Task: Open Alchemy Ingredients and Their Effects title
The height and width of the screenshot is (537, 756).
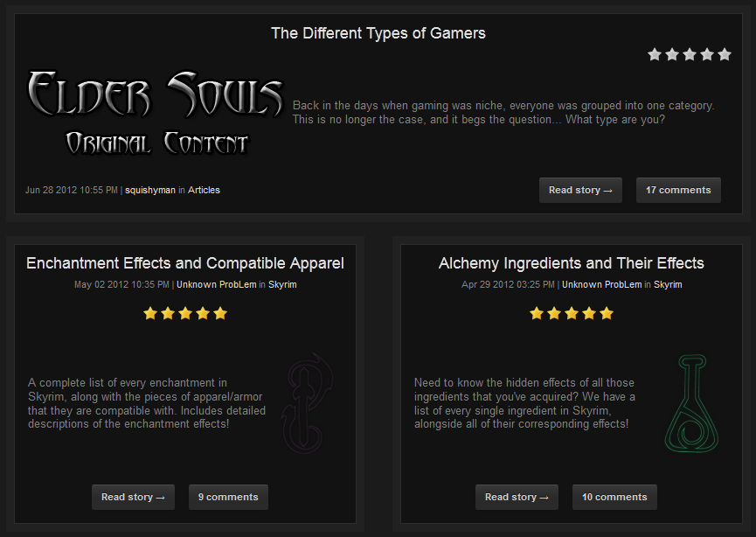Action: pyautogui.click(x=571, y=263)
